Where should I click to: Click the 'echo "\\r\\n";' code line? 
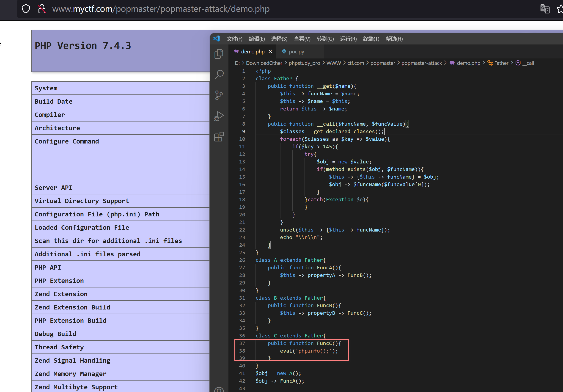click(301, 237)
